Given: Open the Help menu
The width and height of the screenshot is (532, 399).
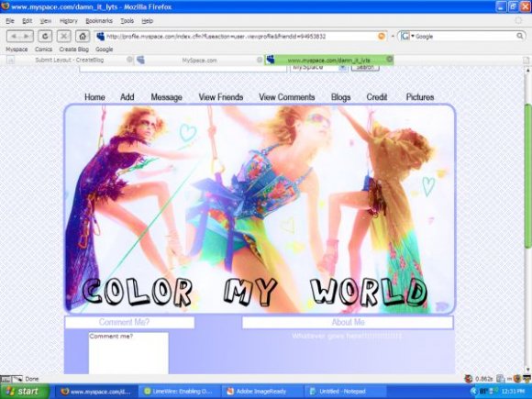Looking at the screenshot, I should pyautogui.click(x=148, y=21).
